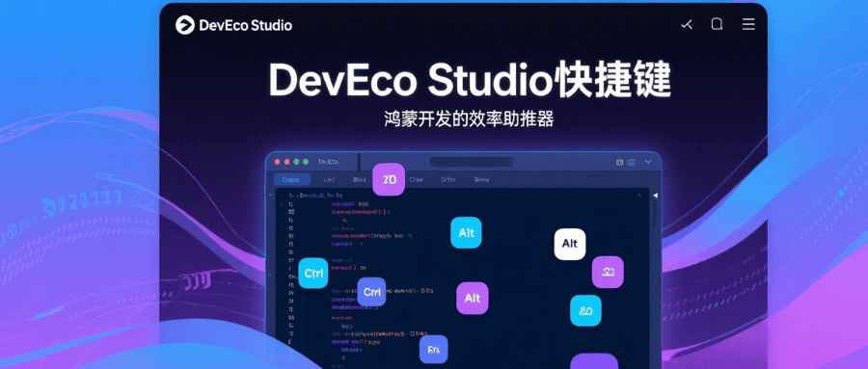Click the cyan badge beside the purple Alt key
Image resolution: width=868 pixels, height=369 pixels.
click(585, 310)
